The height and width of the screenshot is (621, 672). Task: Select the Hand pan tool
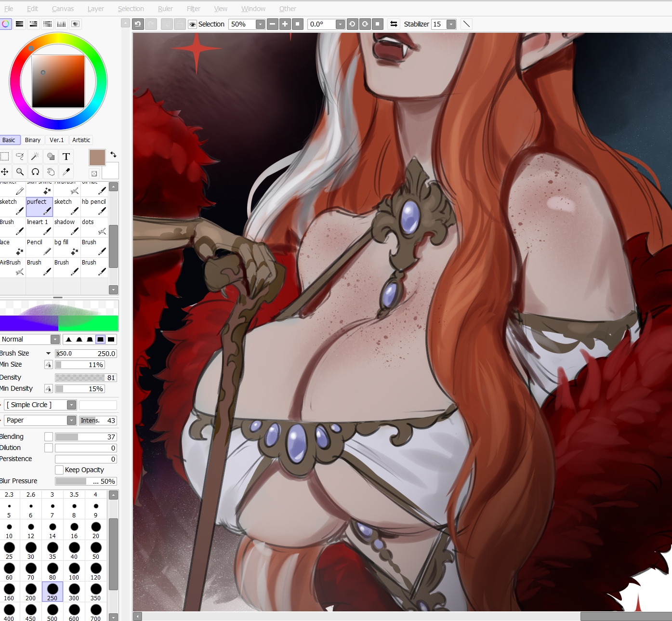click(x=51, y=172)
